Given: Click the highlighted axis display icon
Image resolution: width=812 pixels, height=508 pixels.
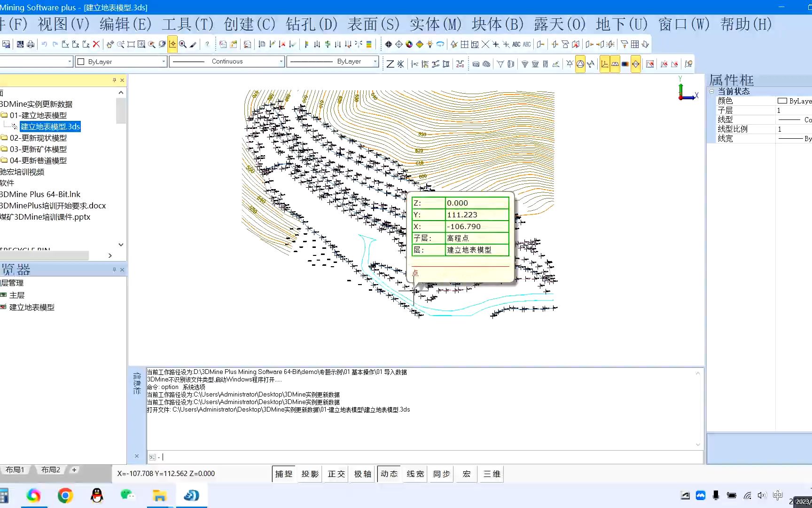Looking at the screenshot, I should (605, 64).
